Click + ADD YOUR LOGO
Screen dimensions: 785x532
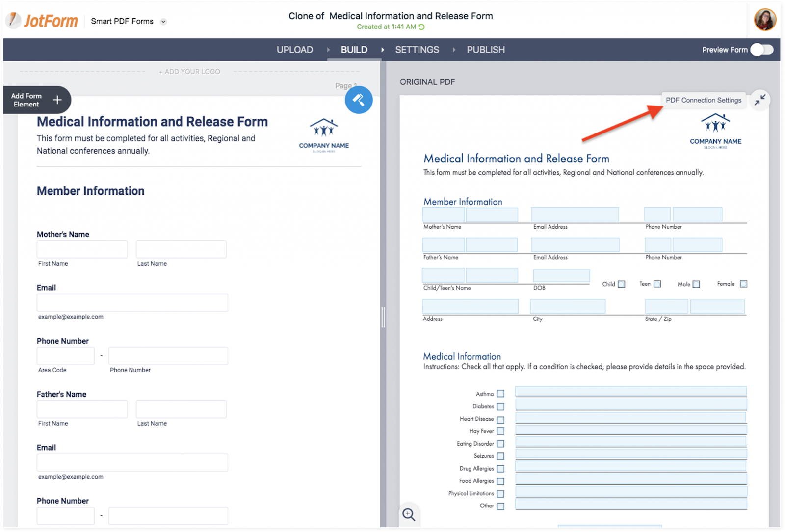[189, 72]
